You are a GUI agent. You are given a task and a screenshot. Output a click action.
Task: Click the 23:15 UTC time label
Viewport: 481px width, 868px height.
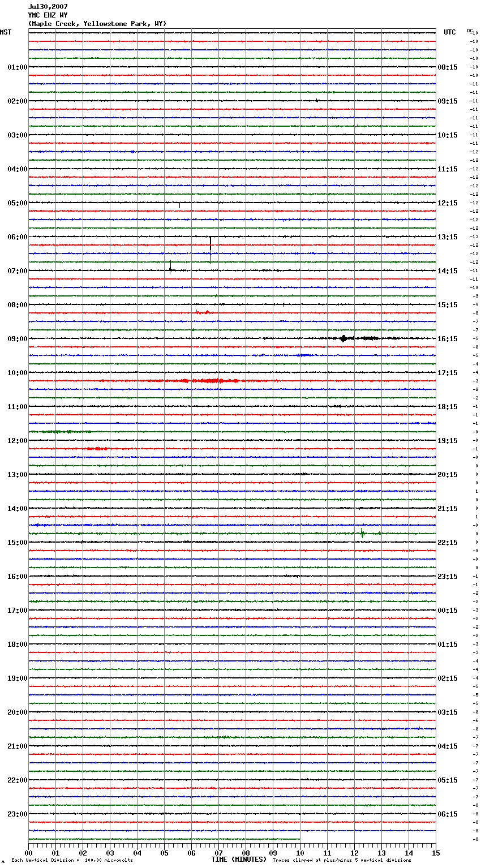448,577
